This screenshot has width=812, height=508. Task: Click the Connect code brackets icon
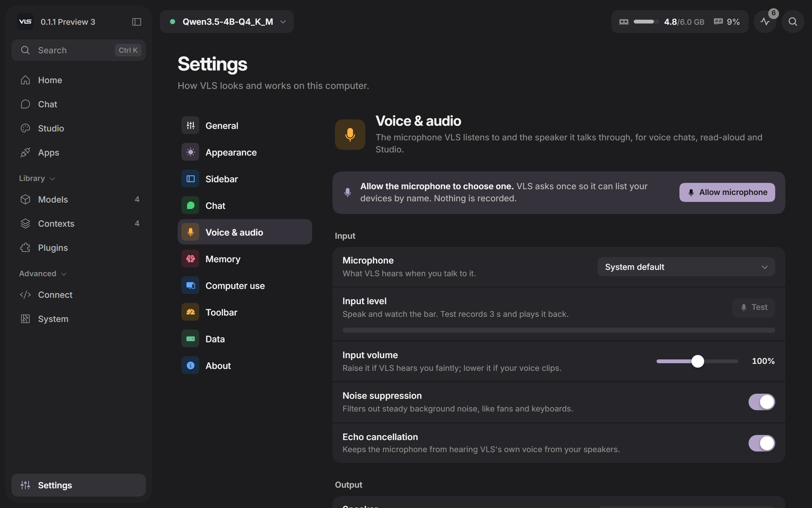[x=25, y=295]
